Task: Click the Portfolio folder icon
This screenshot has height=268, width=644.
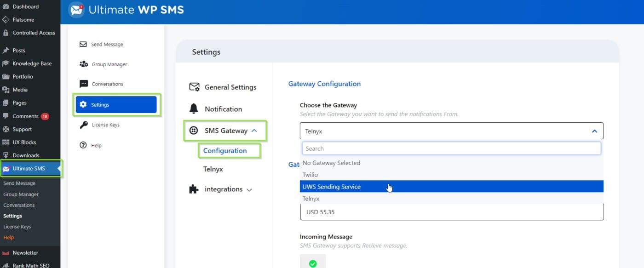Action: point(6,77)
